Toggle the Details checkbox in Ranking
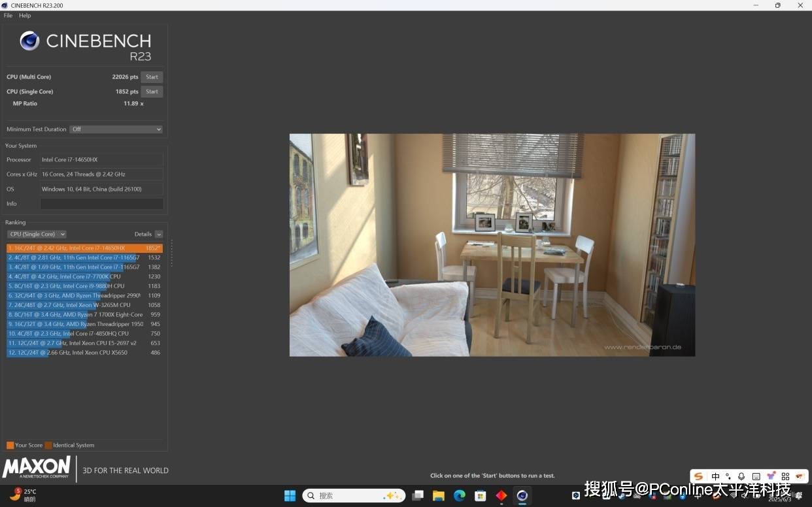This screenshot has width=812, height=507. (159, 235)
